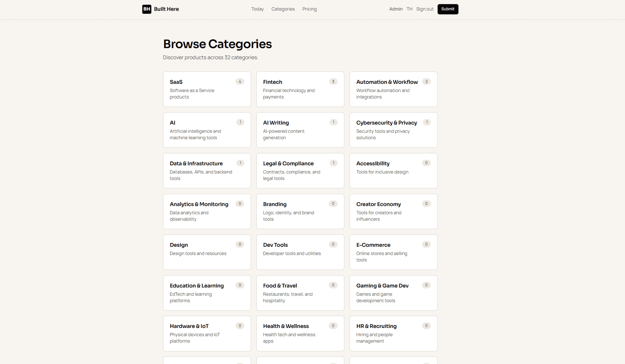625x364 pixels.
Task: Click 'Databases, APIs, and backend tools' text
Action: (201, 175)
